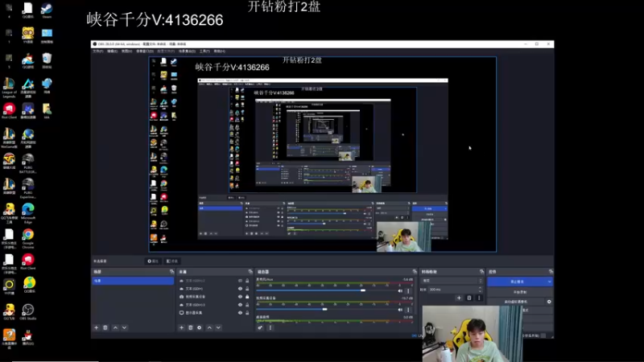Select the 场景 scene in Scenes list
The image size is (644, 362).
[133, 281]
